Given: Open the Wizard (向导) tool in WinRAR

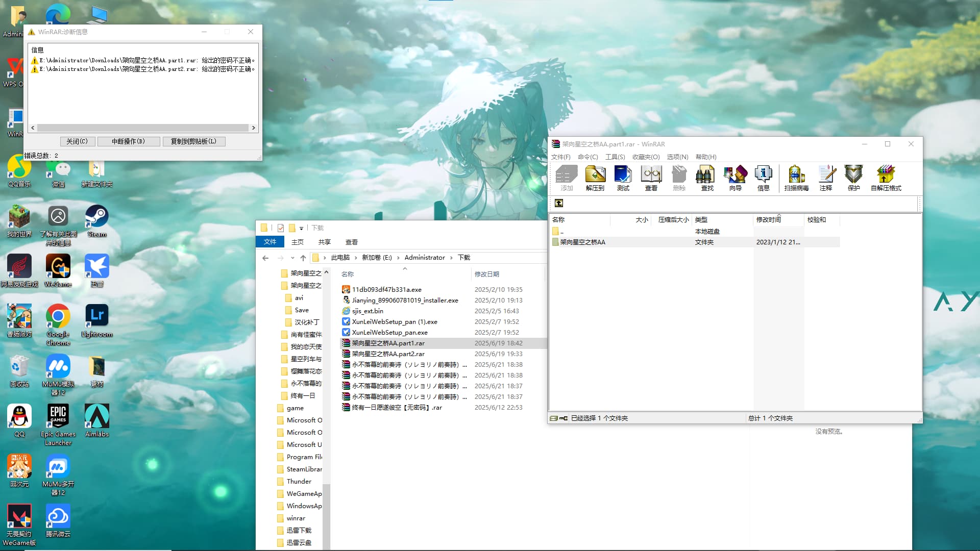Looking at the screenshot, I should click(736, 178).
